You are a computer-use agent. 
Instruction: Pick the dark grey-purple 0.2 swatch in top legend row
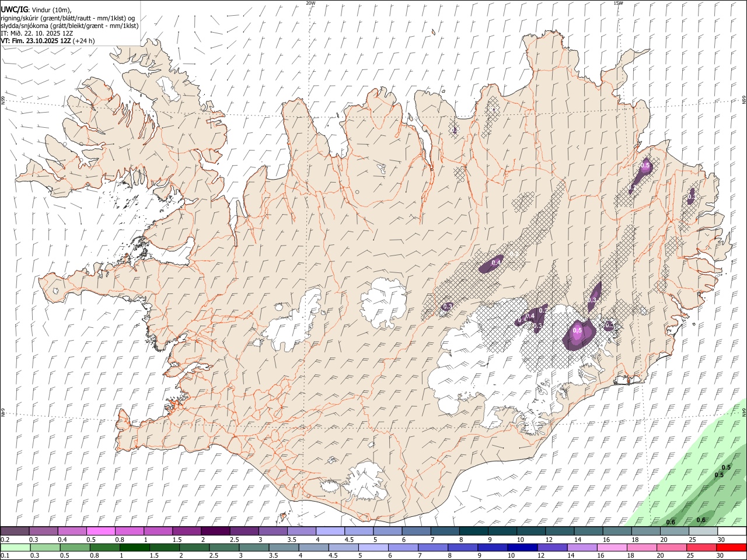coord(15,531)
